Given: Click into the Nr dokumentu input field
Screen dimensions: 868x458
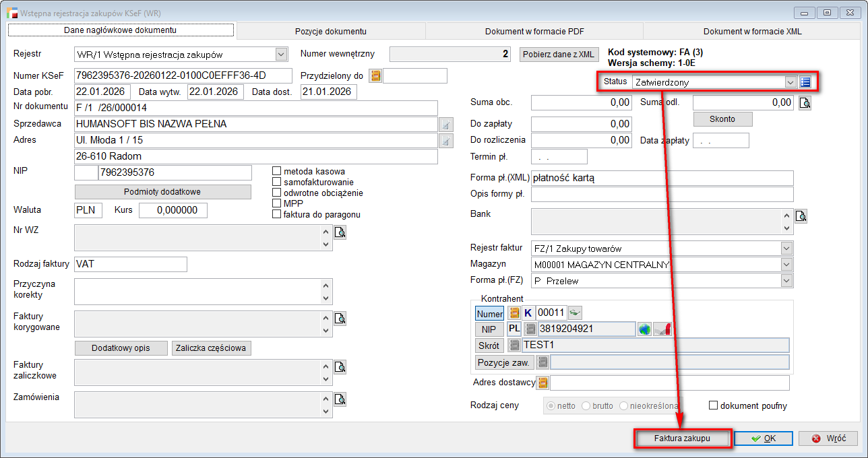Looking at the screenshot, I should coord(256,108).
